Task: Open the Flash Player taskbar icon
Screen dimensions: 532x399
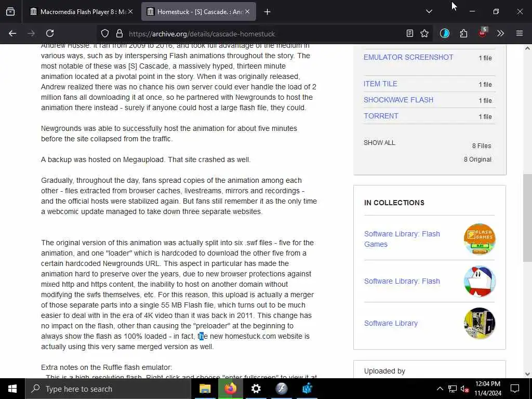Action: (281, 389)
